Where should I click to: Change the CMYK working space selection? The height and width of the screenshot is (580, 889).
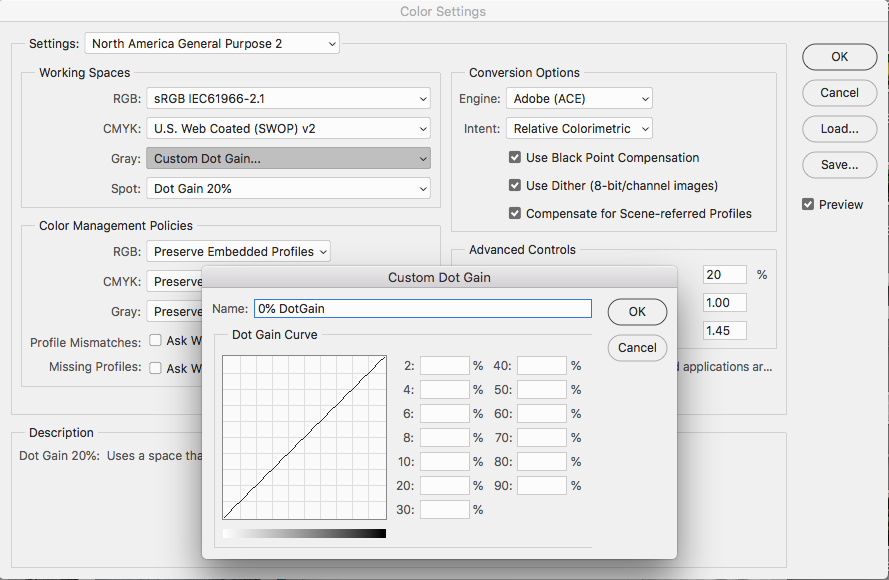288,129
